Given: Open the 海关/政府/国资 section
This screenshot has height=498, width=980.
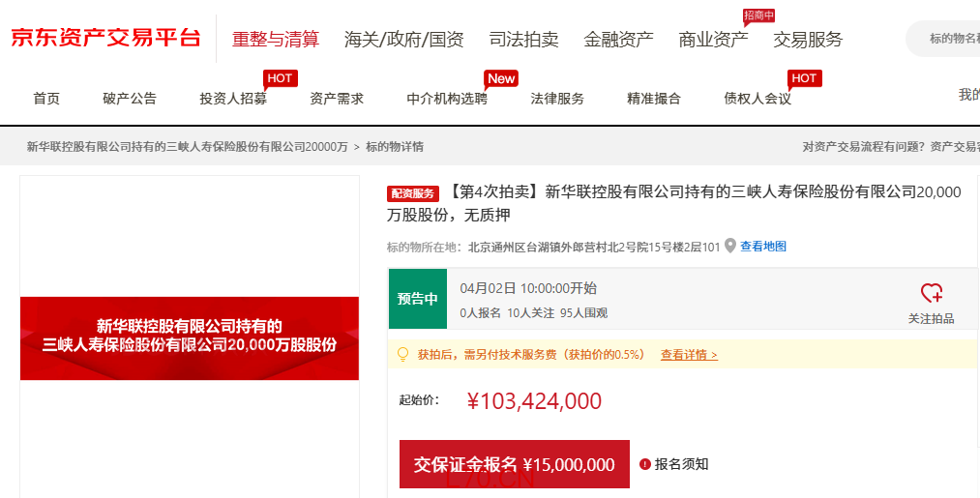Looking at the screenshot, I should [x=403, y=40].
